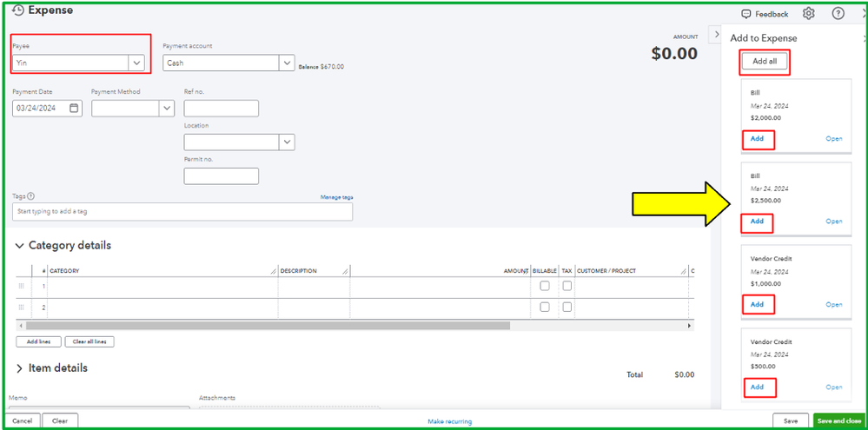Collapse the Category details section

(x=19, y=246)
